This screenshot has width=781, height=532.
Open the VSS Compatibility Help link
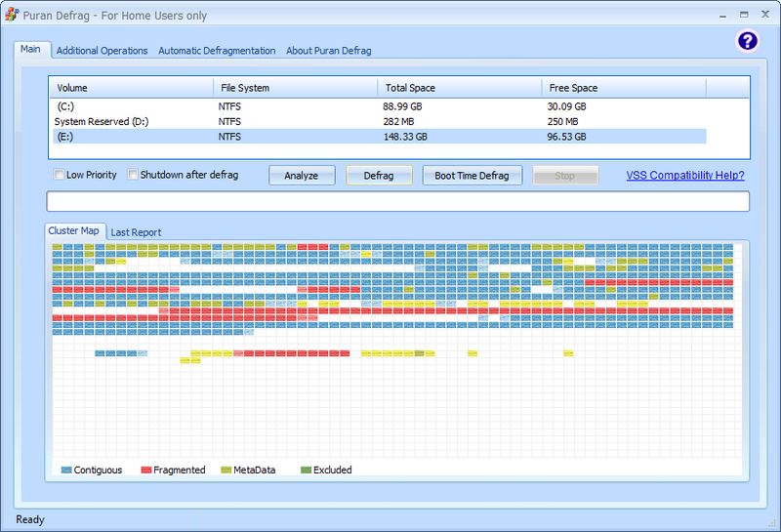point(685,176)
